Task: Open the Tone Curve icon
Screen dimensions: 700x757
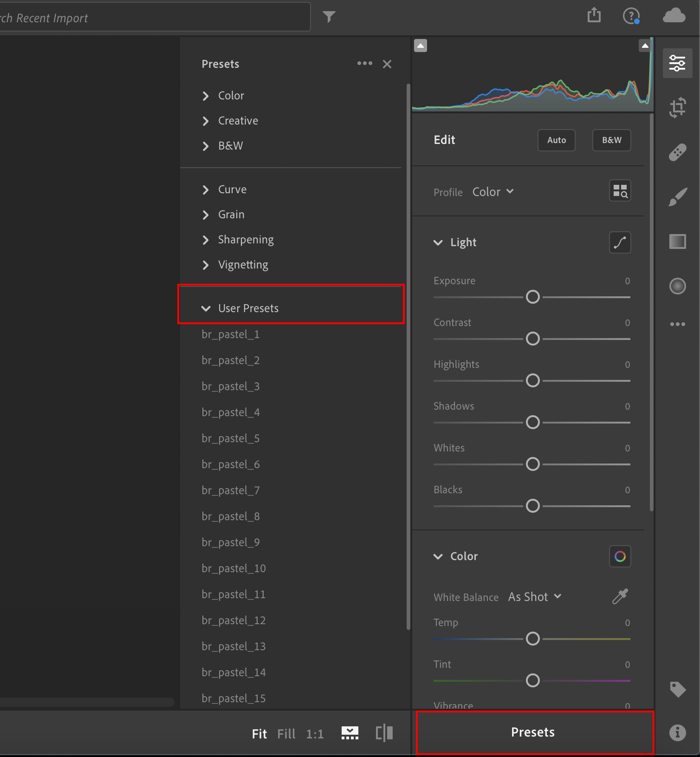Action: pyautogui.click(x=620, y=242)
